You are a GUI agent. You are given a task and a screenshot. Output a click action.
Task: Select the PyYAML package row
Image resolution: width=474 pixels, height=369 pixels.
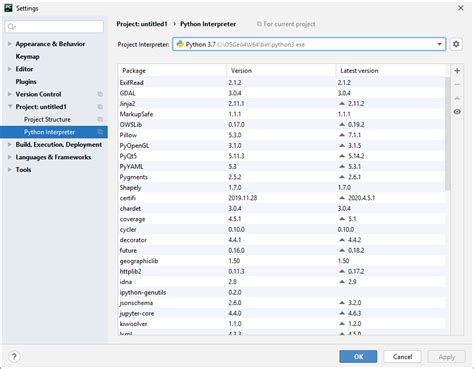tap(282, 167)
